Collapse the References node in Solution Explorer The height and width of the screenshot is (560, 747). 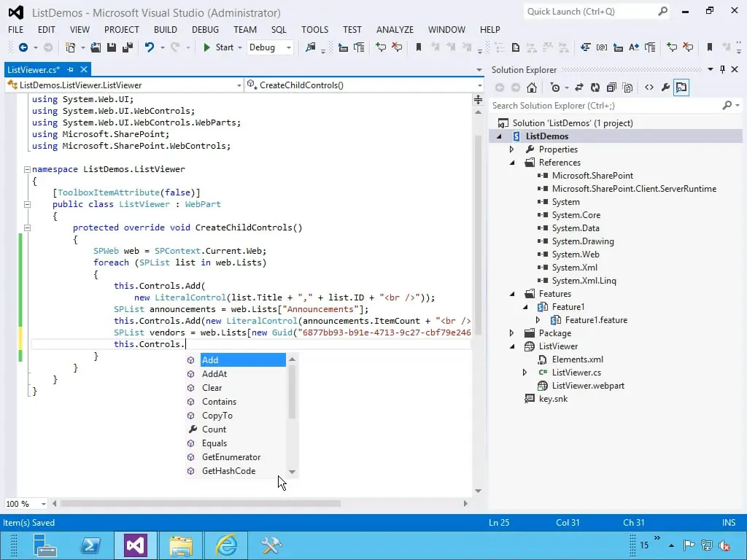tap(512, 163)
